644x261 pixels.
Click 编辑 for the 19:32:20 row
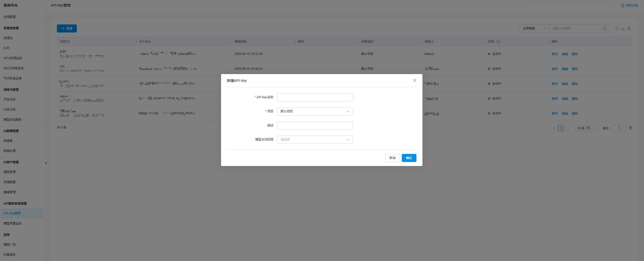(x=565, y=54)
